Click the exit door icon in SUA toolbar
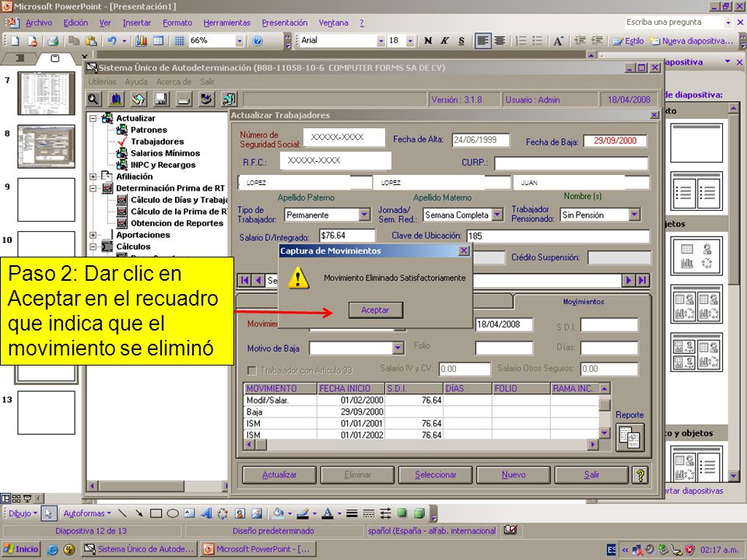747x560 pixels. point(229,100)
